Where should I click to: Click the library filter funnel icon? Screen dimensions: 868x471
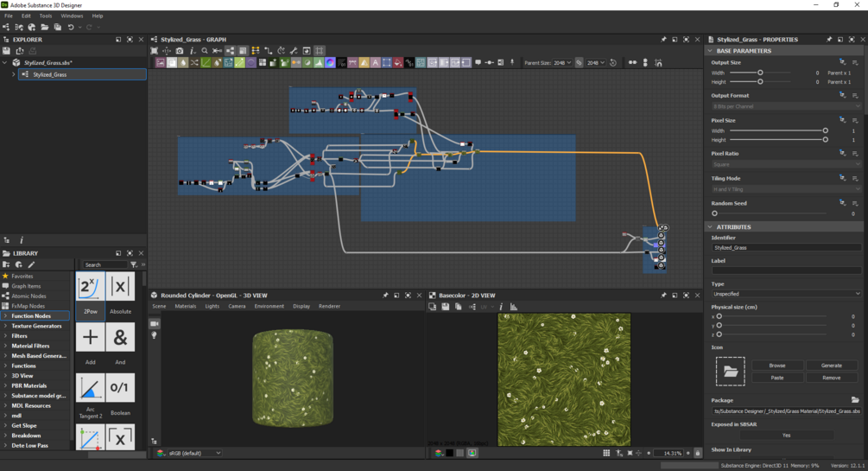[x=134, y=264]
